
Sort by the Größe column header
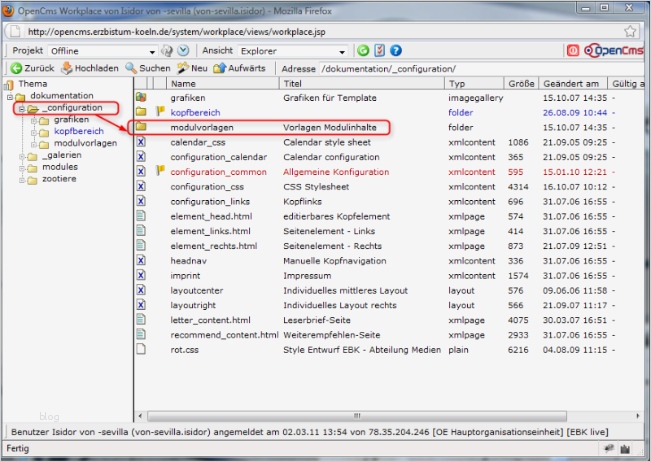520,84
